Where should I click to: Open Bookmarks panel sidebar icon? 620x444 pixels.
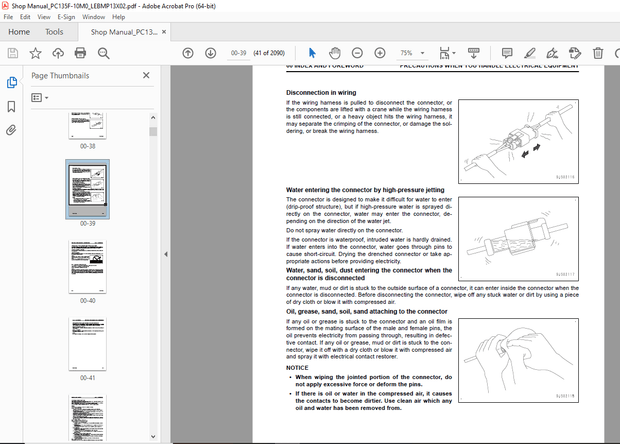11,106
